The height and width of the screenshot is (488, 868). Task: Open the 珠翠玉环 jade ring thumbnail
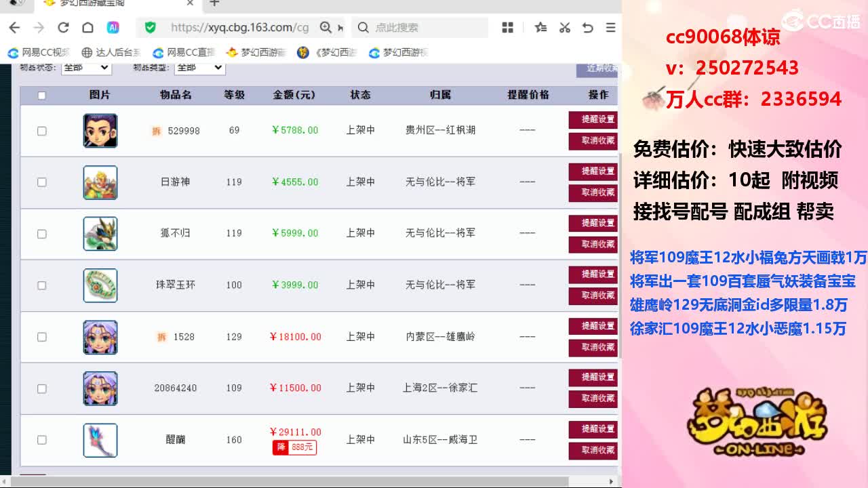coord(100,285)
